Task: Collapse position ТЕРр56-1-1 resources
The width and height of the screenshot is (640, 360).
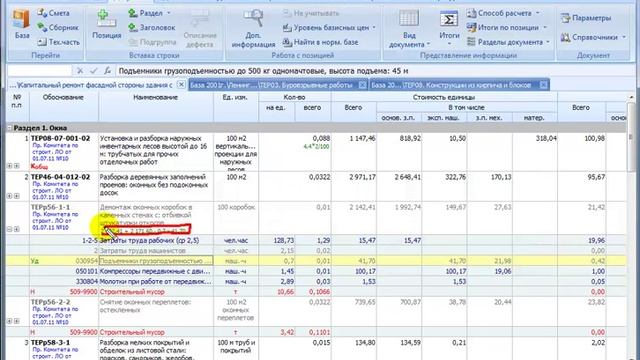Action: (10, 229)
